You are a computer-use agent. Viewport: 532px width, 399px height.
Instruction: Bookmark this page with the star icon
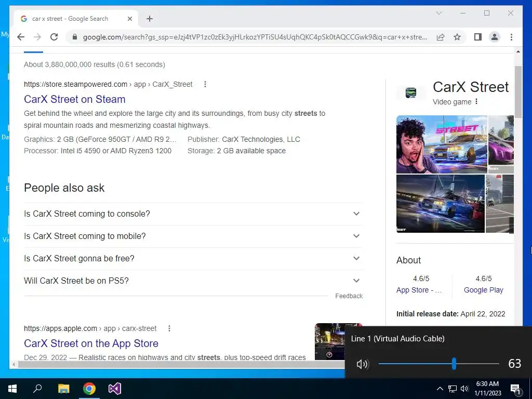pos(457,37)
